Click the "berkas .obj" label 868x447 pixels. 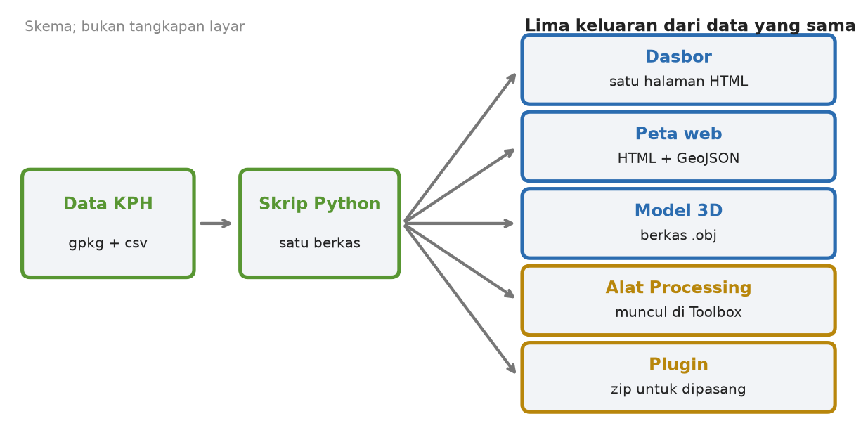(678, 235)
